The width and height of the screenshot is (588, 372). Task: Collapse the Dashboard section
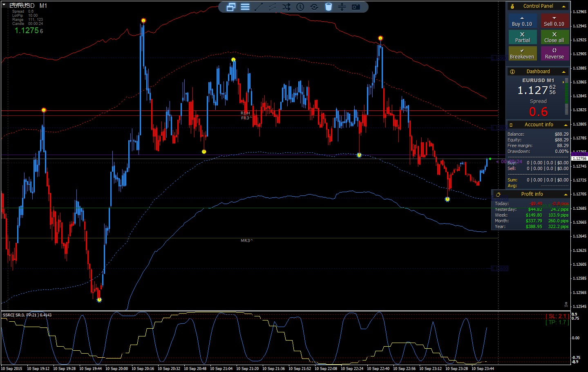click(564, 72)
